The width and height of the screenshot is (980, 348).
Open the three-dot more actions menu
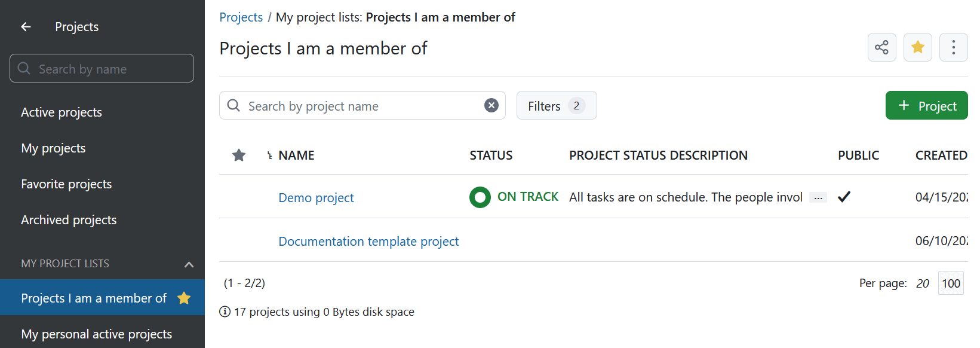point(953,47)
